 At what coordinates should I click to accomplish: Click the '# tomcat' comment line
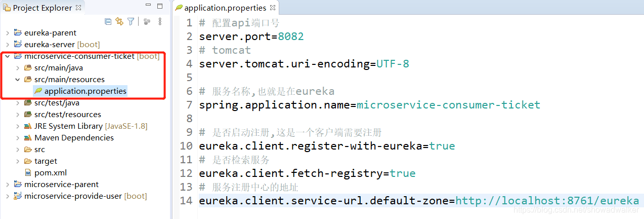pyautogui.click(x=225, y=50)
